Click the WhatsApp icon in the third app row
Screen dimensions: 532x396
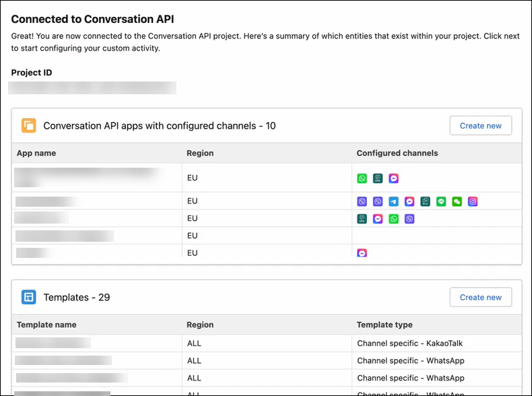[x=394, y=219]
